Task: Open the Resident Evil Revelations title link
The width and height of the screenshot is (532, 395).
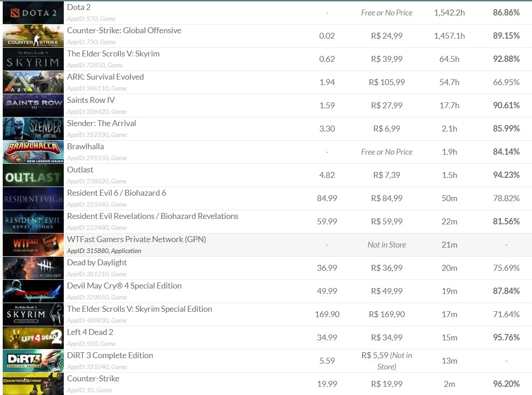Action: pos(153,216)
